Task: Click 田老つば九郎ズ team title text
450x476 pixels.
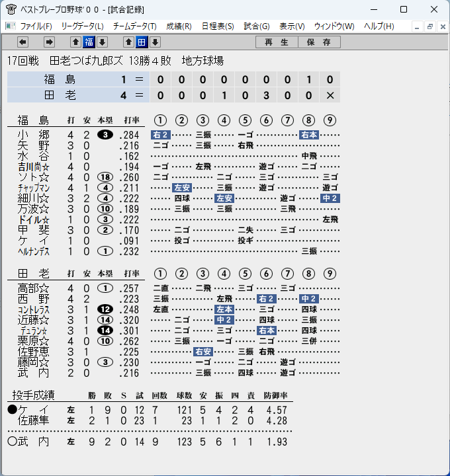Action: (x=86, y=61)
